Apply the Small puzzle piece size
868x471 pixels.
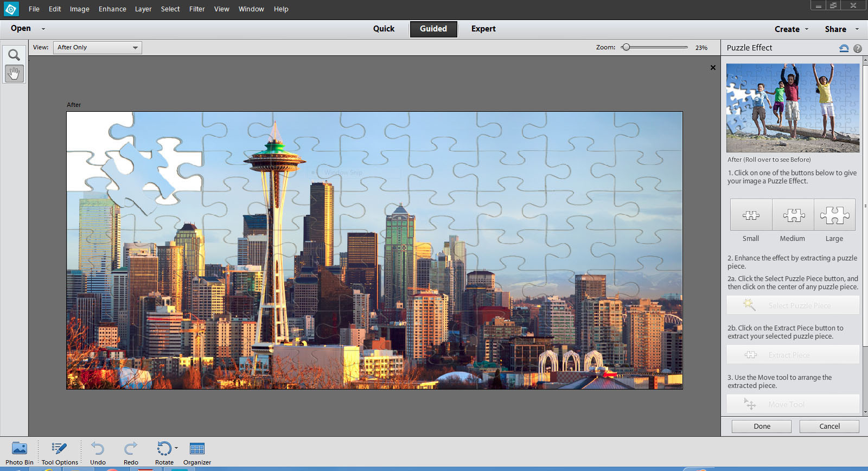[x=751, y=215]
